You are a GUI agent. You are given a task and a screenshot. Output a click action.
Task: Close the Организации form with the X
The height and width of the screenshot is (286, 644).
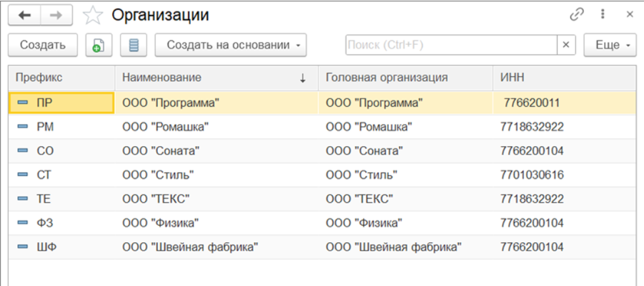point(629,15)
